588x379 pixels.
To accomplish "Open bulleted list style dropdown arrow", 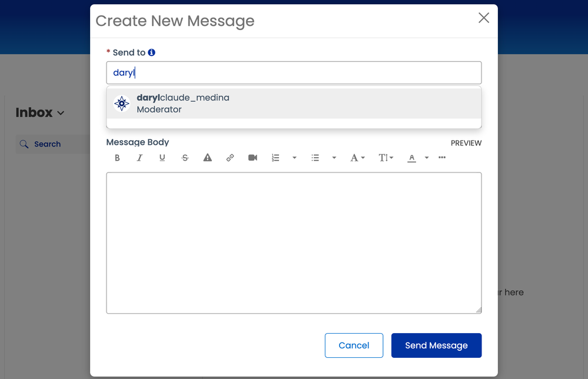I will 334,158.
